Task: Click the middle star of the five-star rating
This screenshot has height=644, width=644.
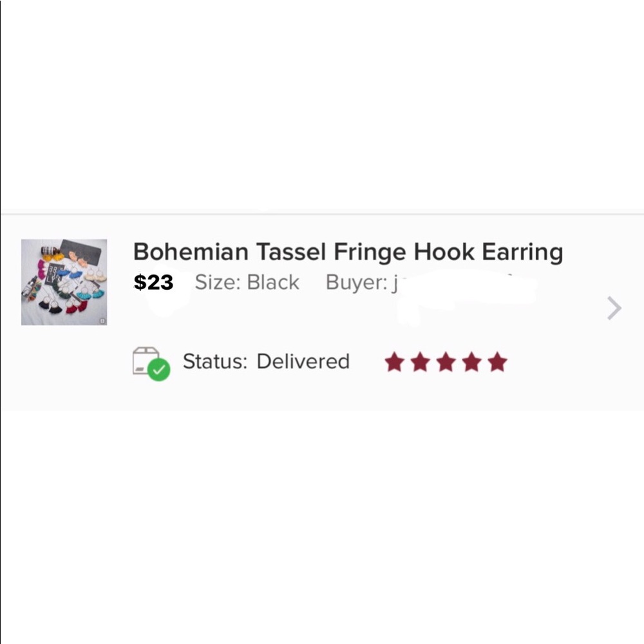Action: click(447, 361)
